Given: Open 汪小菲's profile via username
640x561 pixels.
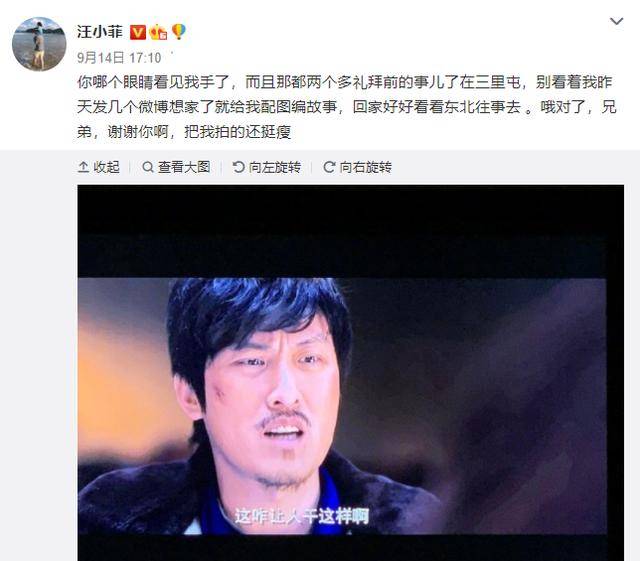Looking at the screenshot, I should (100, 32).
